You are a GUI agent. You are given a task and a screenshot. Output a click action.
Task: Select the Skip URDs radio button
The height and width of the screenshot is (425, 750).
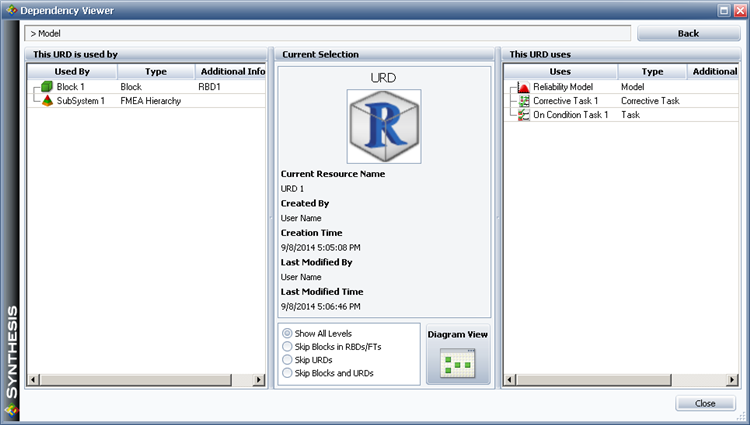point(288,359)
